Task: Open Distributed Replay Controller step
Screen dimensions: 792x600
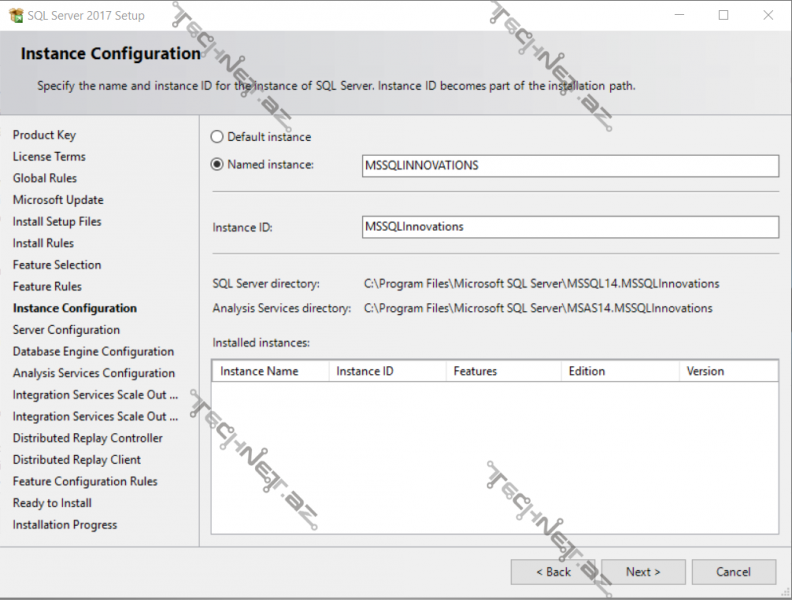Action: tap(87, 438)
